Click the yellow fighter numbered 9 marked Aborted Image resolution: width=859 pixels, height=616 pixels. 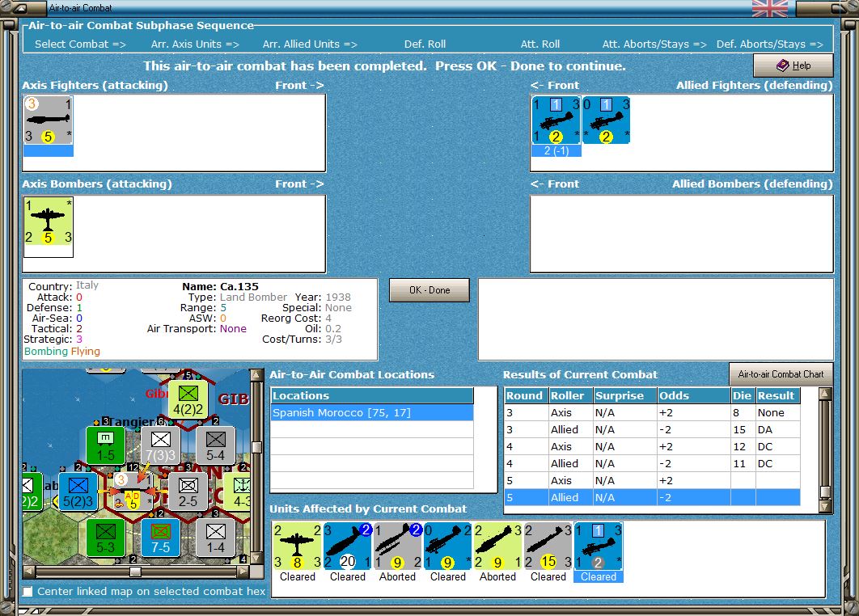498,546
